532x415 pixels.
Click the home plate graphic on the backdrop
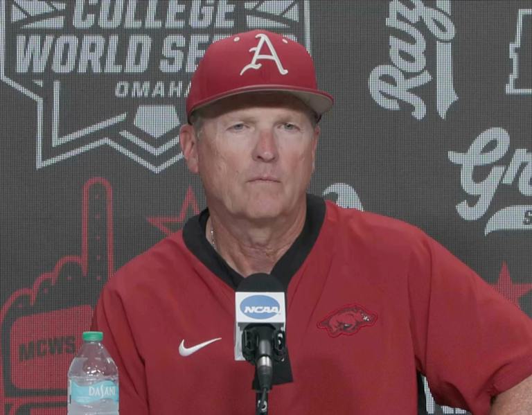tap(157, 120)
